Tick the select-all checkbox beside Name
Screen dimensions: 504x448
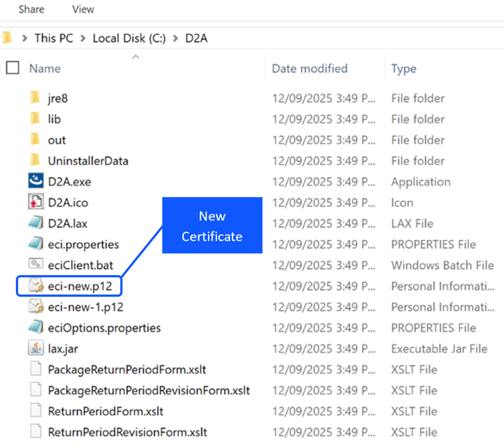(13, 68)
